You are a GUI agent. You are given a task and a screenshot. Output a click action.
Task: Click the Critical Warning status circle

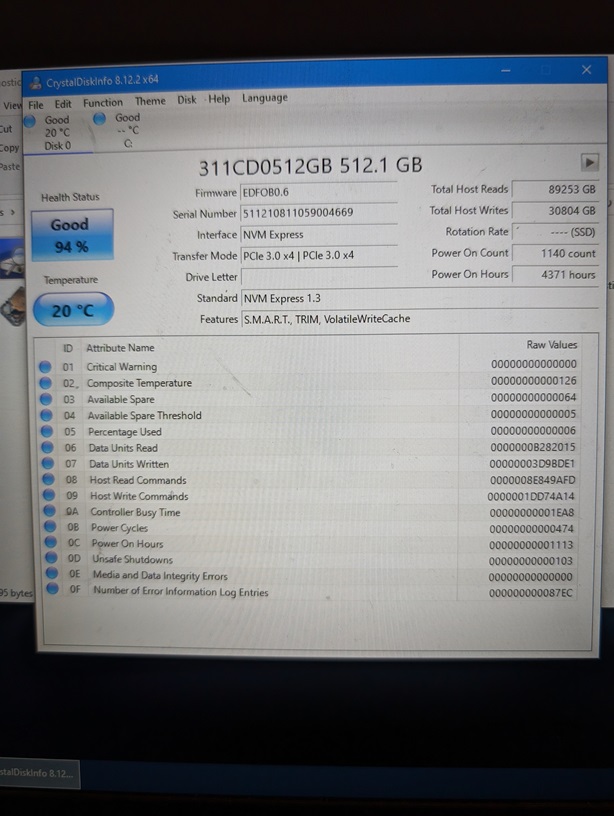pos(45,367)
